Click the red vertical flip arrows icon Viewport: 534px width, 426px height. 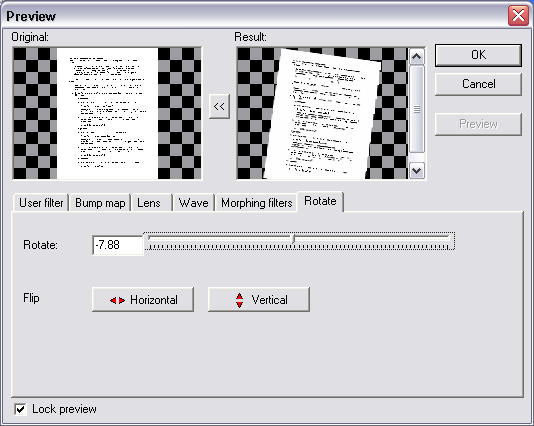pyautogui.click(x=239, y=300)
